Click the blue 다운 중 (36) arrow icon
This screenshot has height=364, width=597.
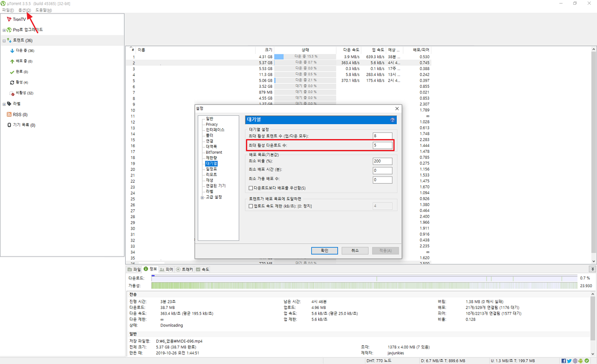(x=12, y=51)
